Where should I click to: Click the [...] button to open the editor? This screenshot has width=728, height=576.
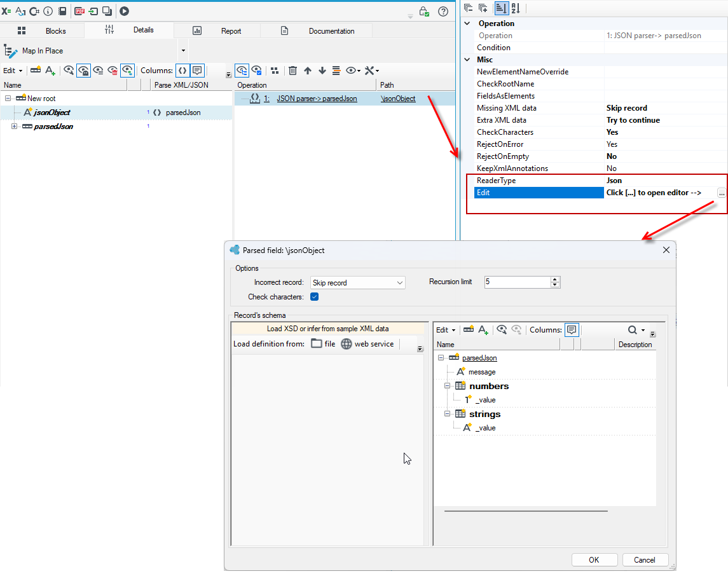point(721,193)
